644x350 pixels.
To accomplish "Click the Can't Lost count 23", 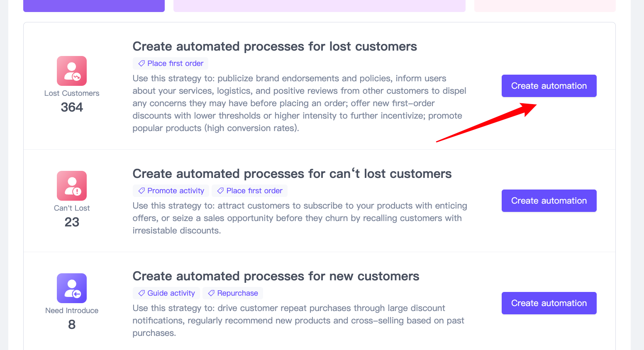I will [x=72, y=222].
